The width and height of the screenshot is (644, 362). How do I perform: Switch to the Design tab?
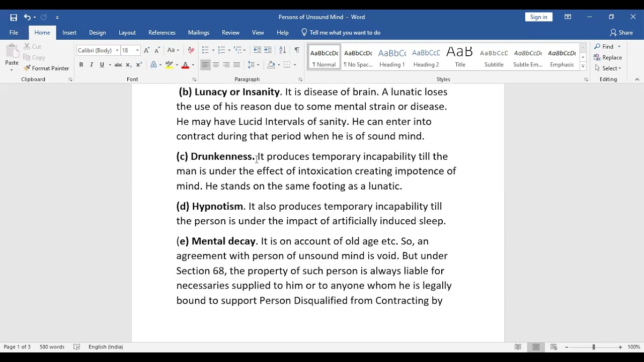pos(98,33)
